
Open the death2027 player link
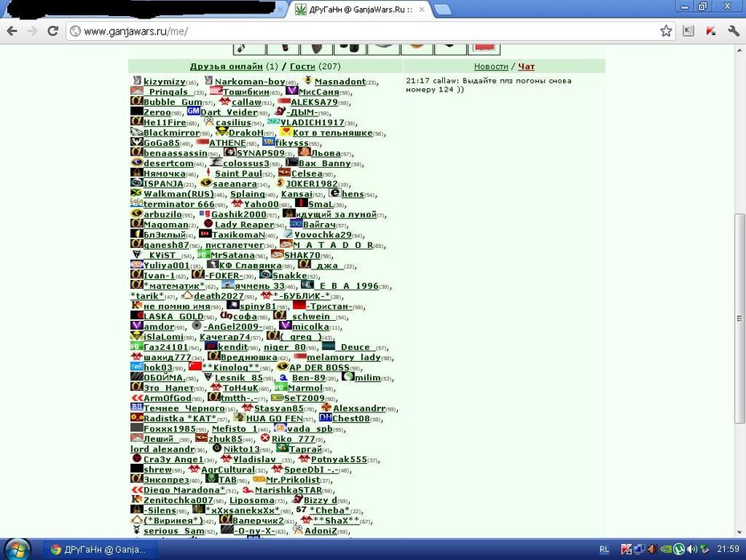coord(218,296)
